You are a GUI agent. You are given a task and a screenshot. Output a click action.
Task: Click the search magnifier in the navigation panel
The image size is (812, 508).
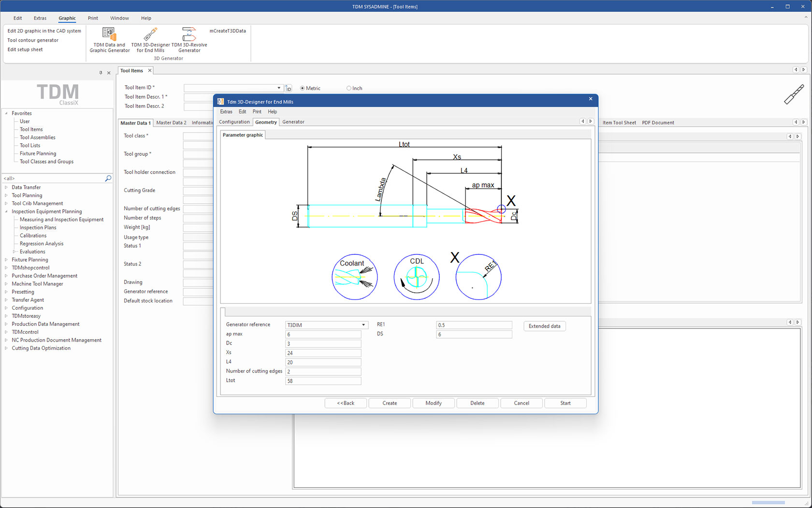108,179
